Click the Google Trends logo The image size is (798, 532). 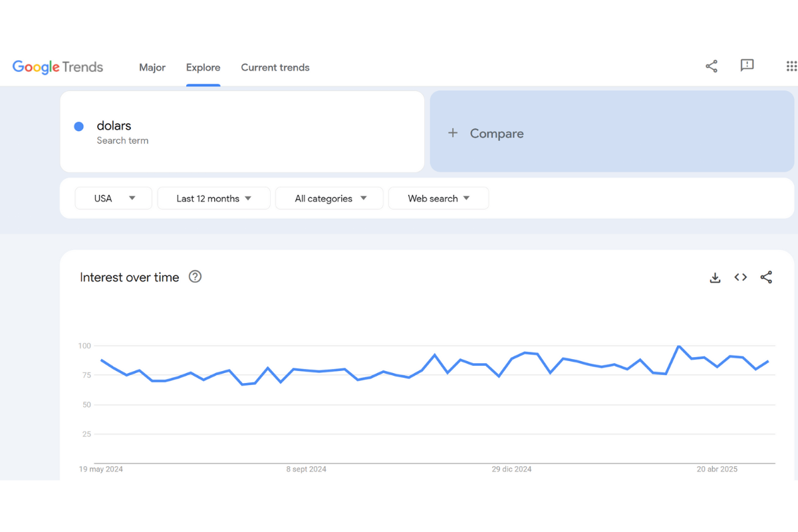click(57, 66)
